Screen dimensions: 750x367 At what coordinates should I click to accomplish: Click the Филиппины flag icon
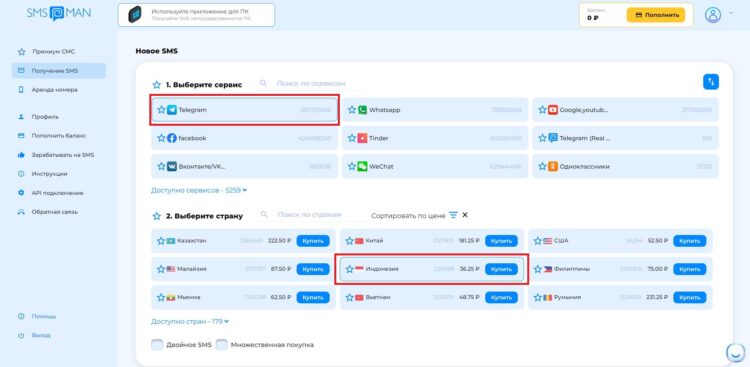[548, 269]
